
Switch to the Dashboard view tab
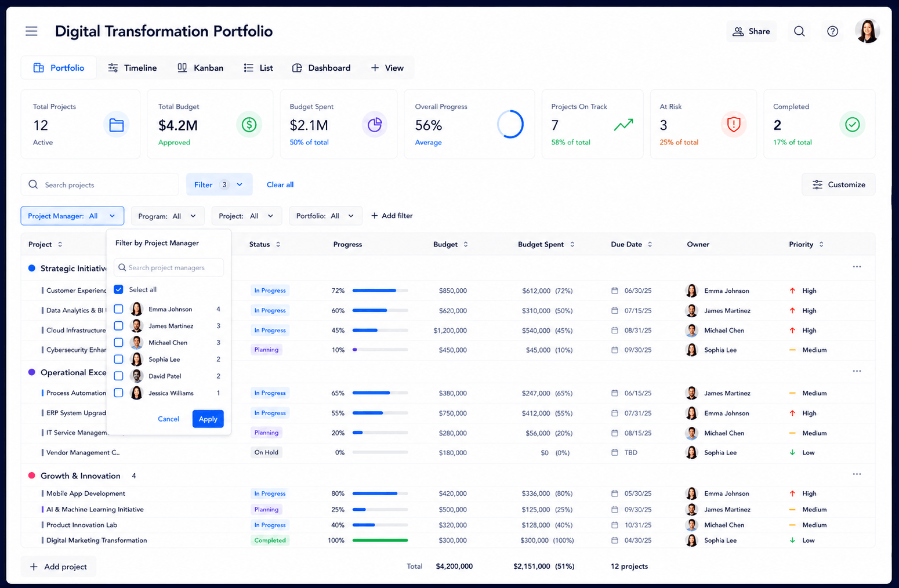click(321, 68)
